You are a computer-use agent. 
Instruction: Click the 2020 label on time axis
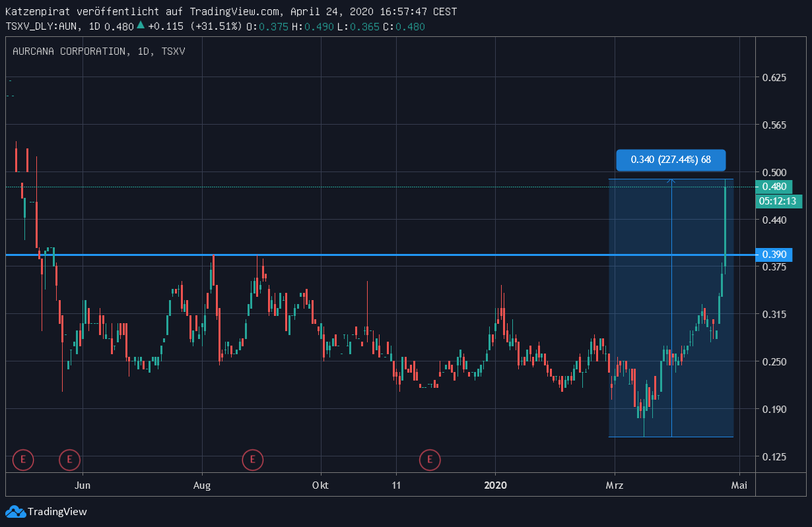click(x=495, y=485)
